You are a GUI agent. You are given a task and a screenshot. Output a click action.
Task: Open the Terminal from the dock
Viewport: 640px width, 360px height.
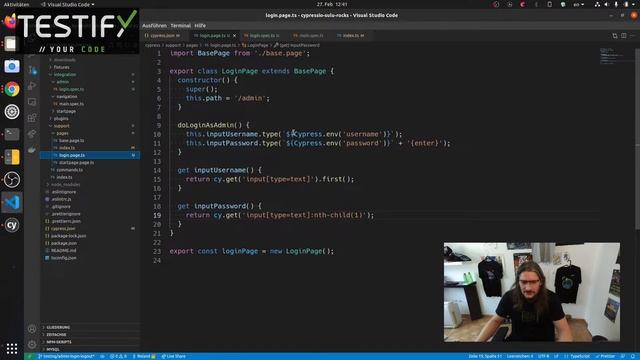(x=12, y=134)
